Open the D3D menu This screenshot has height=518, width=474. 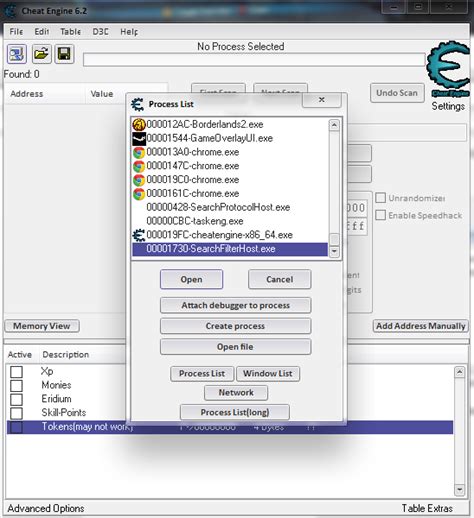pos(100,32)
